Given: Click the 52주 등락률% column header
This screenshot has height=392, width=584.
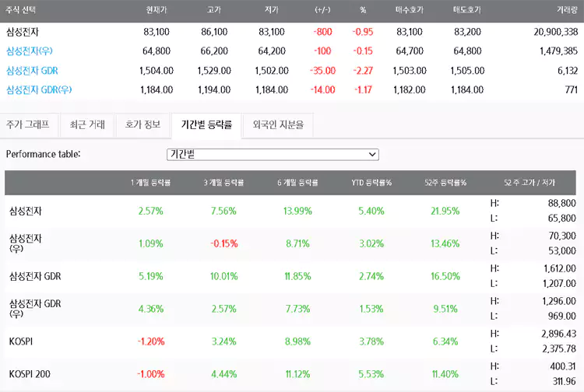Looking at the screenshot, I should coord(445,183).
